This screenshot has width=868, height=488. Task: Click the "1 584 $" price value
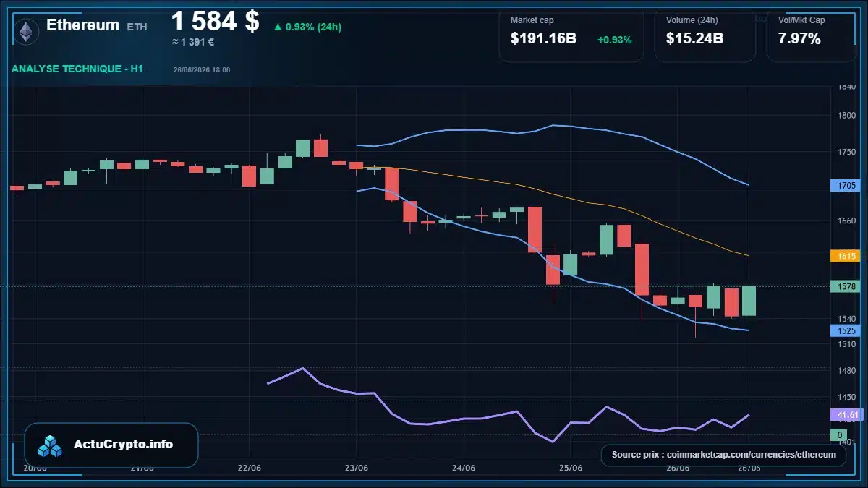[215, 21]
